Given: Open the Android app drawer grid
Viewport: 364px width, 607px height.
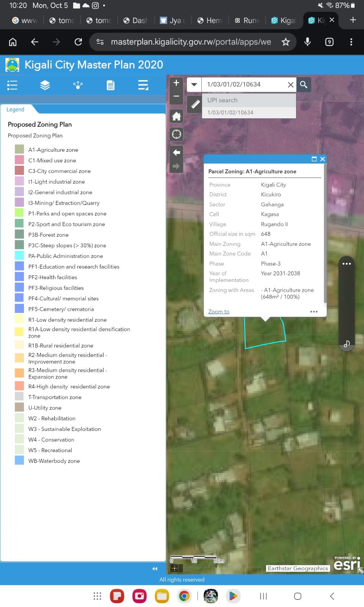Looking at the screenshot, I should (97, 596).
